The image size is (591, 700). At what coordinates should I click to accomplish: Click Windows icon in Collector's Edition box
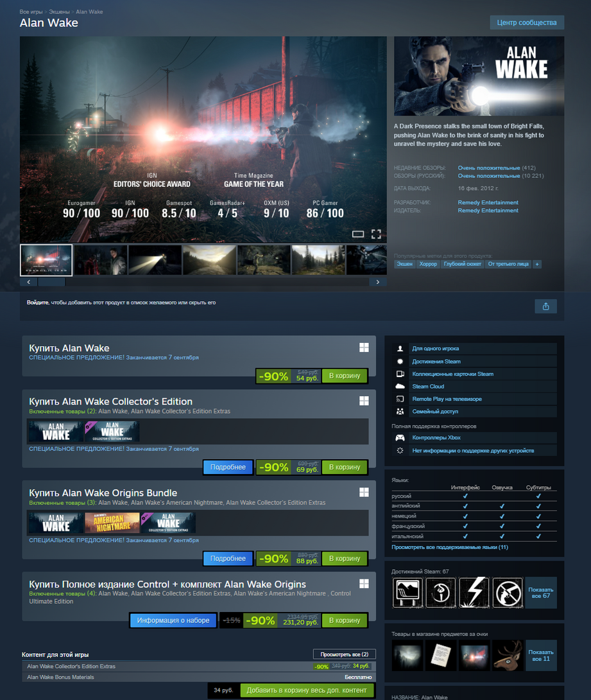[x=364, y=401]
